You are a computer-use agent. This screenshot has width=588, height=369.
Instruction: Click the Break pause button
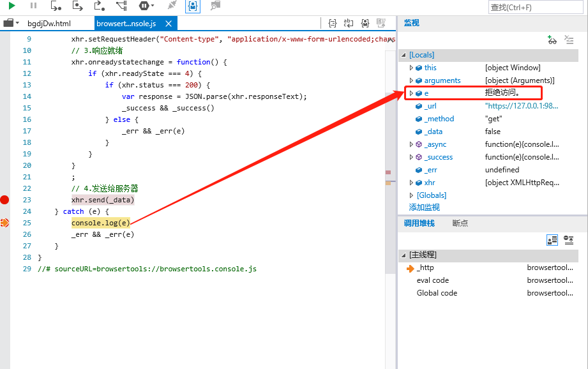tap(33, 6)
